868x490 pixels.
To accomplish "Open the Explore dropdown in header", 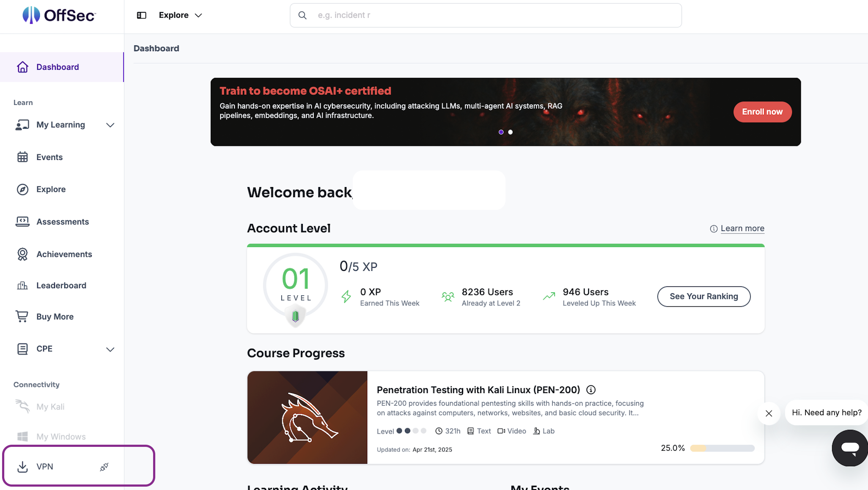I will tap(181, 15).
